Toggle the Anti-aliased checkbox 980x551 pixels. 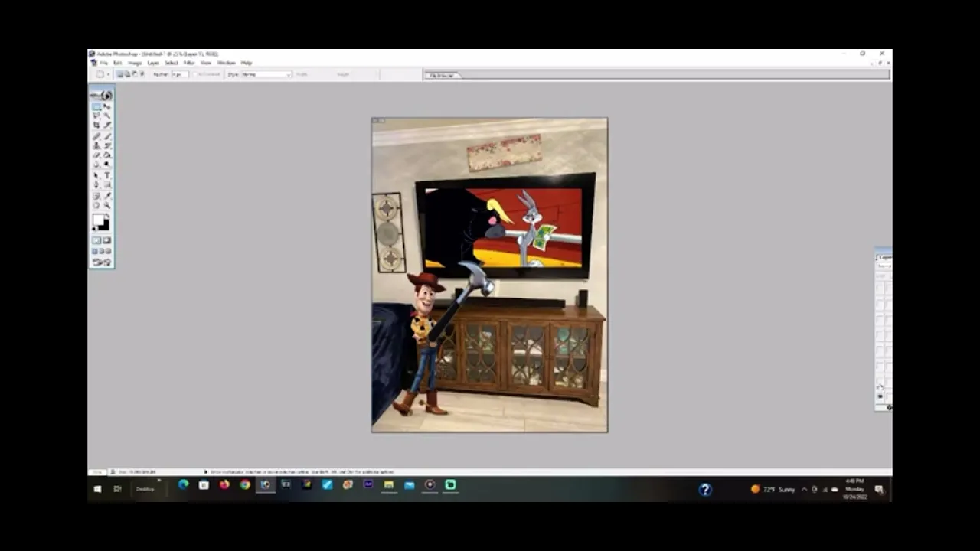coord(195,74)
